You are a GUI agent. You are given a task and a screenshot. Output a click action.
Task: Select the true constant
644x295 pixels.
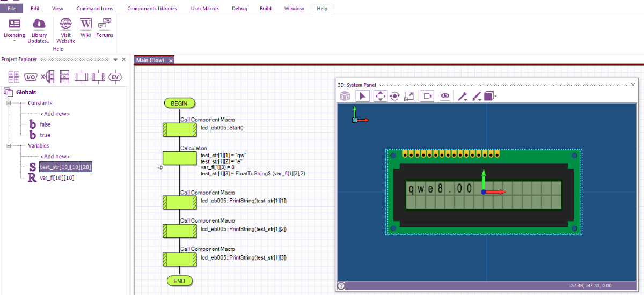click(x=45, y=135)
